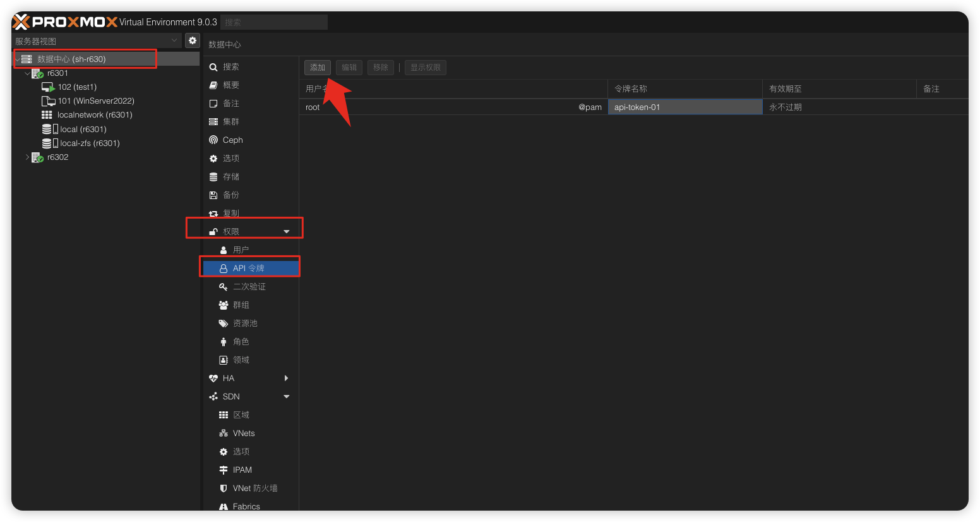
Task: Select the resource pools (资源池) tag icon
Action: point(223,324)
